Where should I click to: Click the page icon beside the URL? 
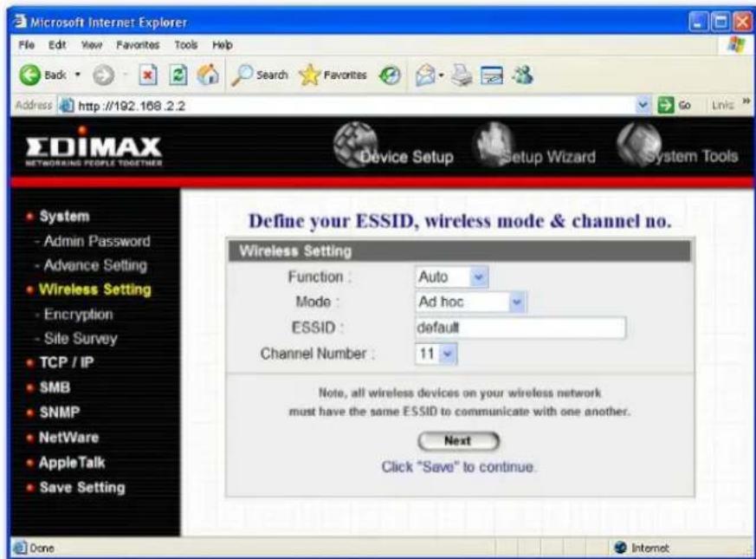coord(67,105)
